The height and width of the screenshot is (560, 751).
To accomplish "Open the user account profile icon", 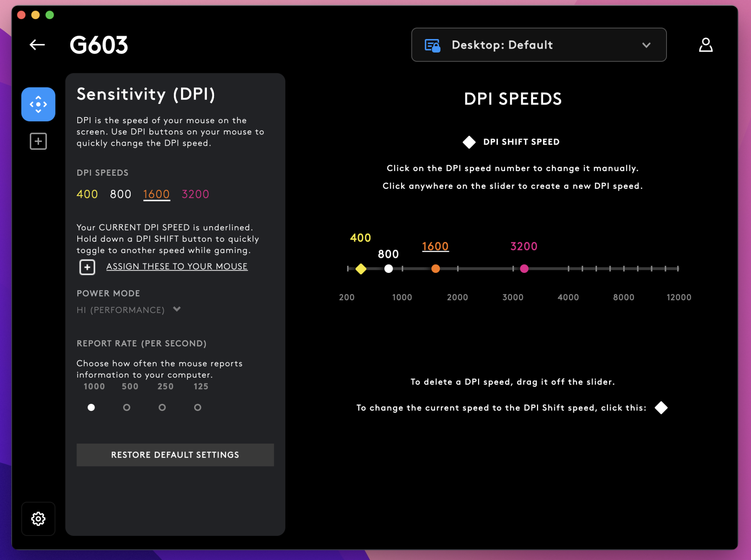I will click(x=705, y=45).
